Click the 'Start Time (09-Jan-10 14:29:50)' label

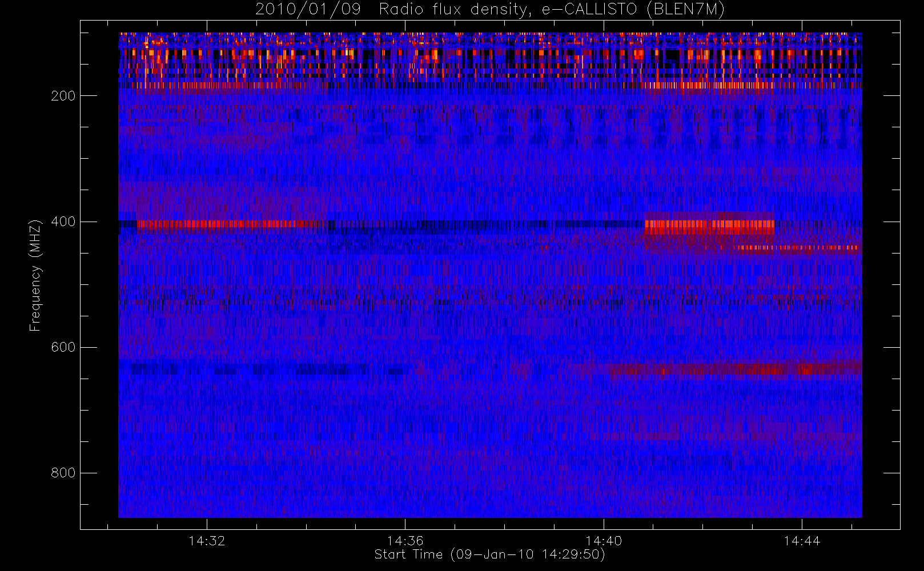490,554
